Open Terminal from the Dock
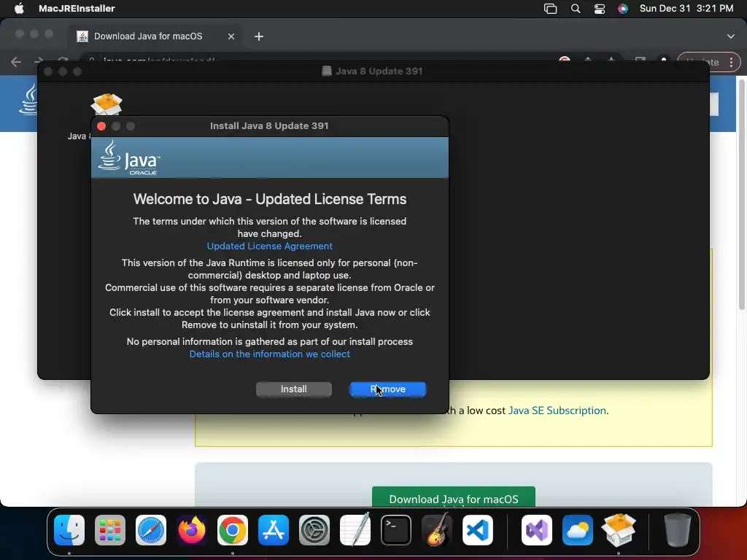This screenshot has height=560, width=747. tap(396, 530)
